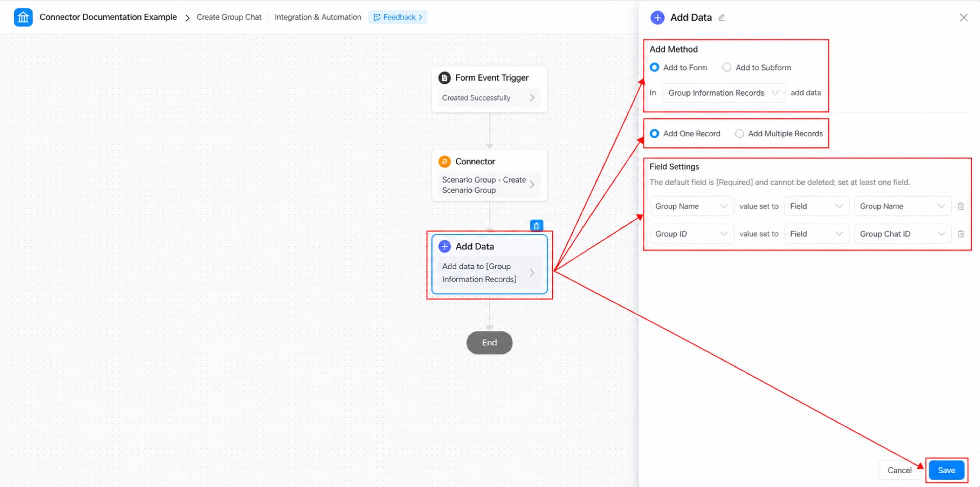Delete the Group Name field row

point(961,206)
